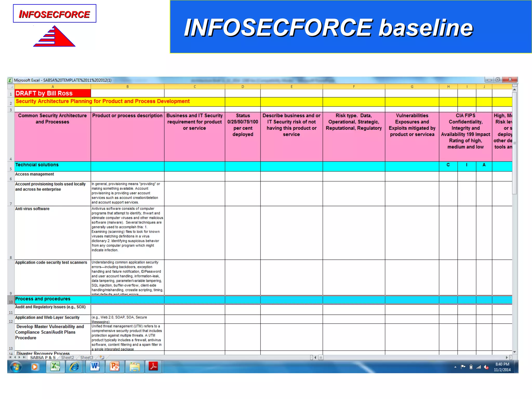Select 'Process and procedures' section cell
The width and height of the screenshot is (532, 399).
53,300
